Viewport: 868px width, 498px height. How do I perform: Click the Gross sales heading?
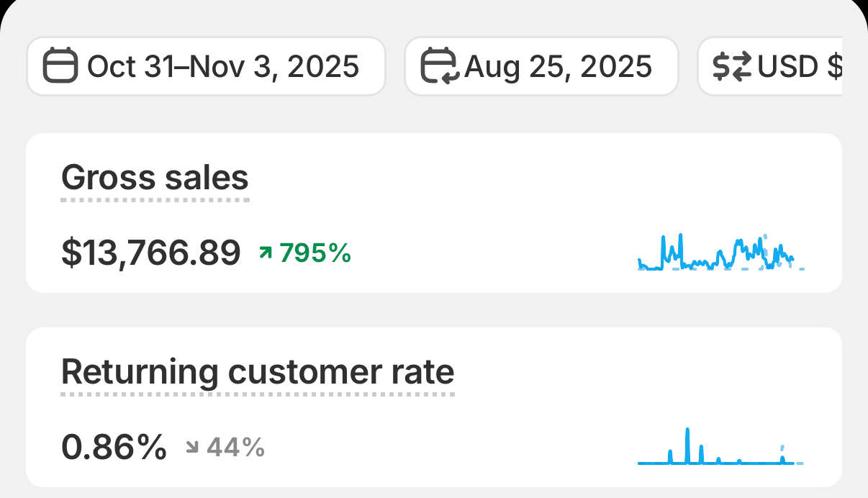155,177
